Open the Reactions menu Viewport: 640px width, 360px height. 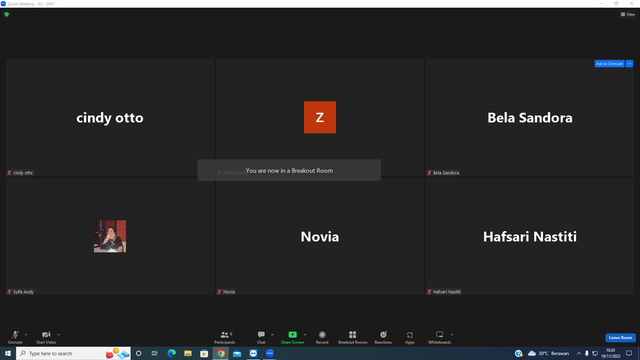click(383, 337)
